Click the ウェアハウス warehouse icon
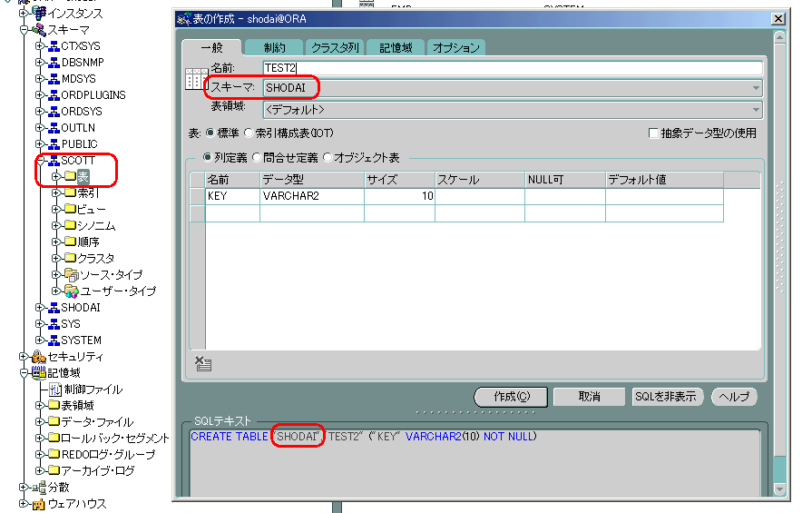The height and width of the screenshot is (513, 812). (39, 504)
